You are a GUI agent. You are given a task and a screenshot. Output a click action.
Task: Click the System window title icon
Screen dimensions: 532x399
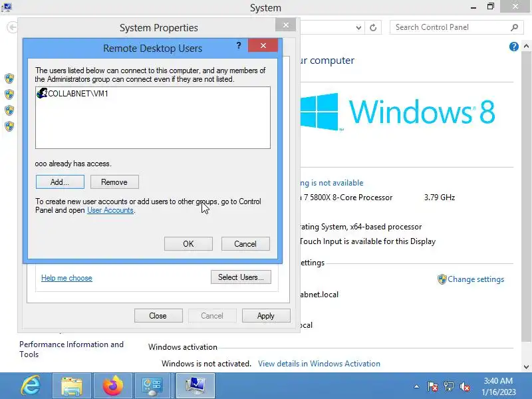pyautogui.click(x=6, y=7)
